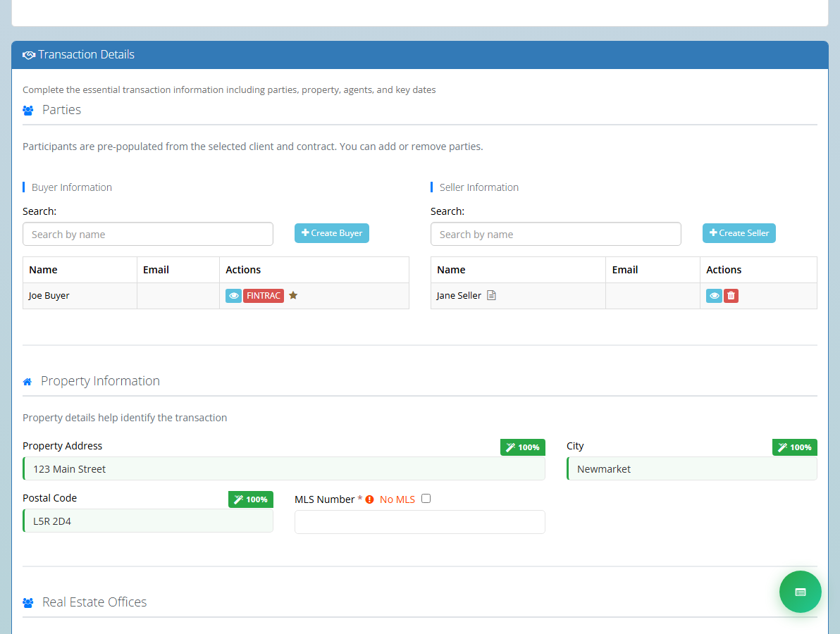Viewport: 840px width, 634px height.
Task: Click the buyer table Name column header
Action: pyautogui.click(x=80, y=270)
